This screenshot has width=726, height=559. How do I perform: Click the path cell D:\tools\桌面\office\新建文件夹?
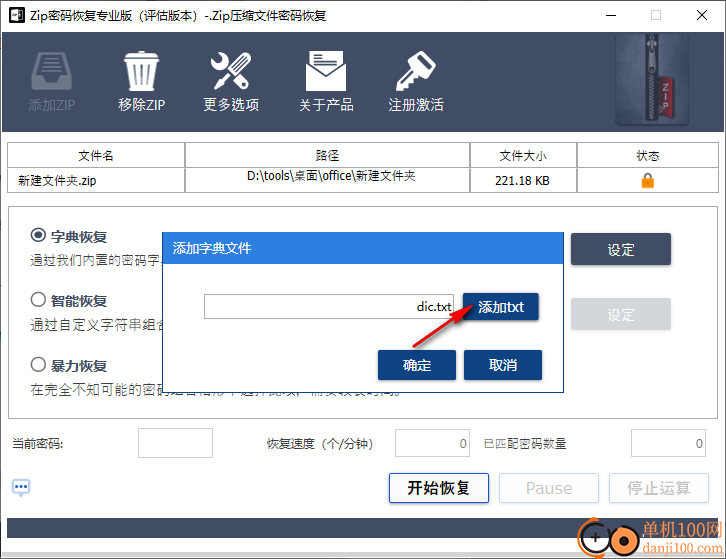tap(327, 180)
